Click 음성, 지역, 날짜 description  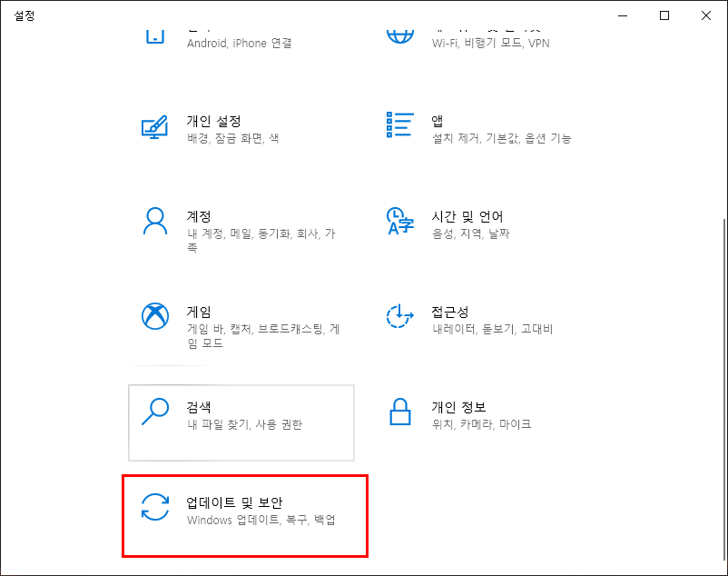tap(470, 233)
